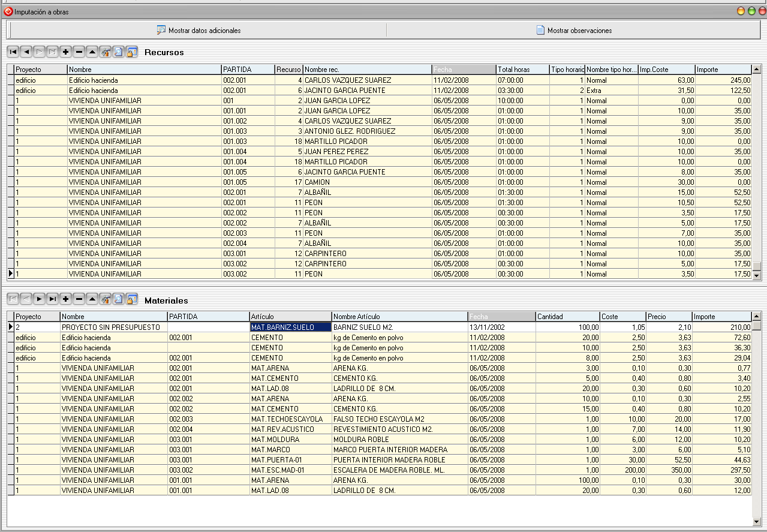Viewport: 767px width, 532px height.
Task: Open search document icon in Recursos toolbar
Action: (119, 52)
